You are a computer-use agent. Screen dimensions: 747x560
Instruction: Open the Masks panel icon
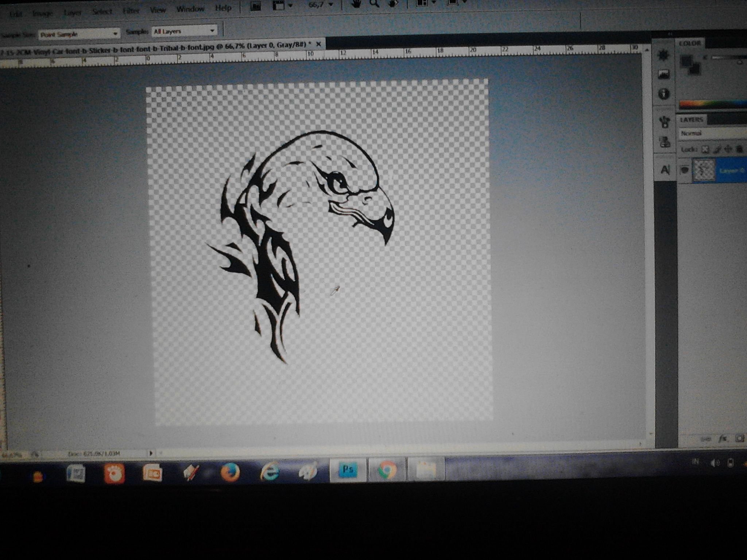[664, 74]
